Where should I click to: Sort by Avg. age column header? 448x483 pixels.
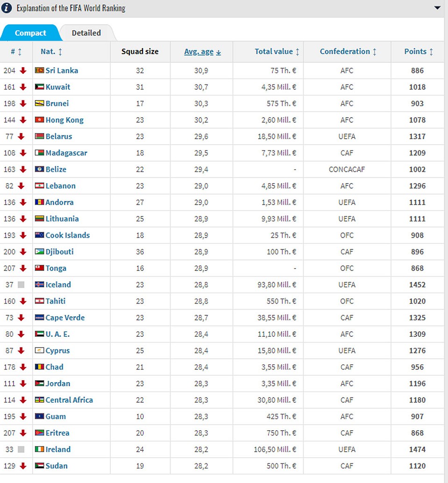tap(202, 51)
